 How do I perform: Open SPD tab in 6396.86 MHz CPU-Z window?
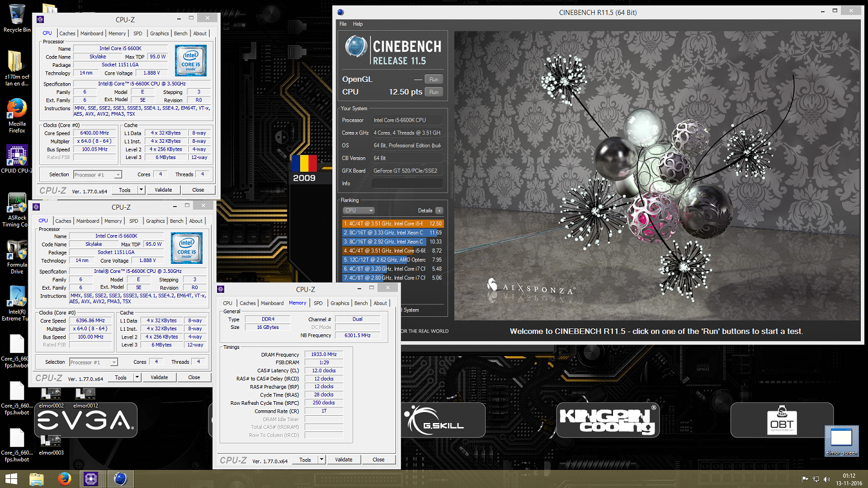134,221
